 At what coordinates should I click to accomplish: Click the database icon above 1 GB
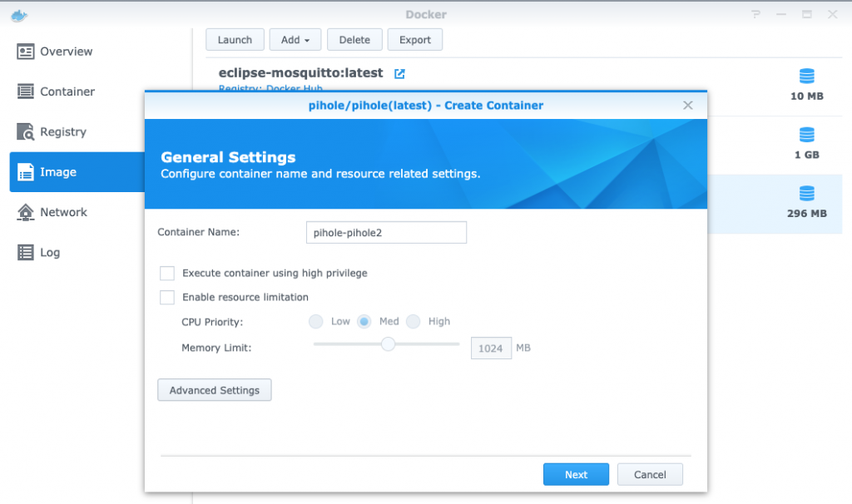[x=807, y=135]
